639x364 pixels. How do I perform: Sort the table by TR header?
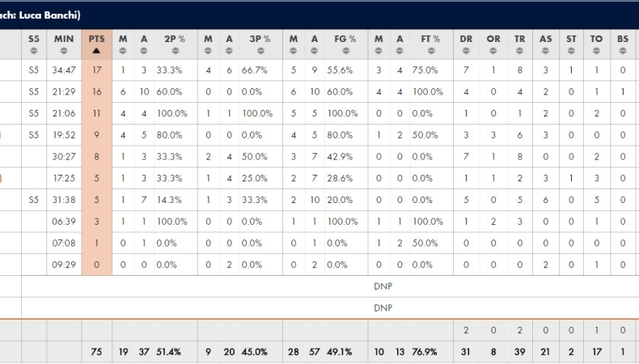click(x=519, y=39)
